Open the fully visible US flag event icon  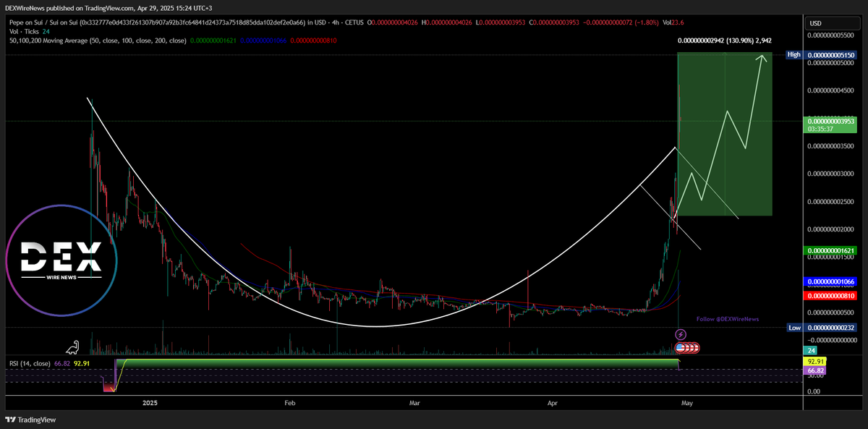[x=680, y=348]
